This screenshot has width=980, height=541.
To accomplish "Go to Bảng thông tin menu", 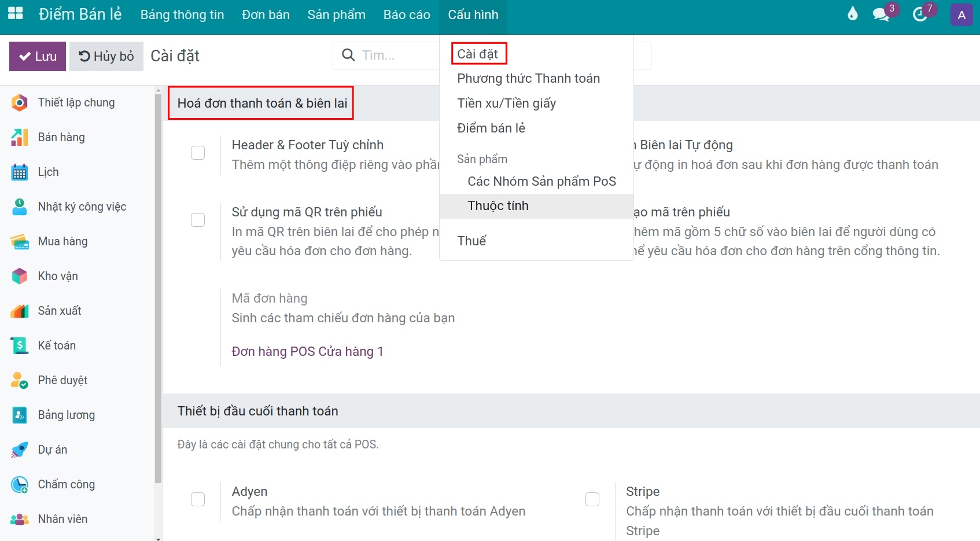I will [182, 15].
